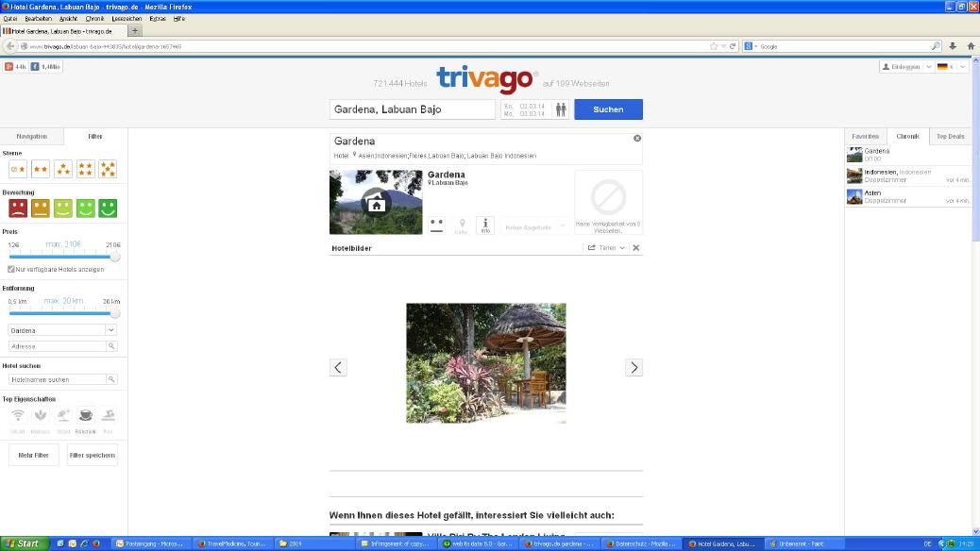
Task: Switch to the Filter tab
Action: tap(95, 136)
